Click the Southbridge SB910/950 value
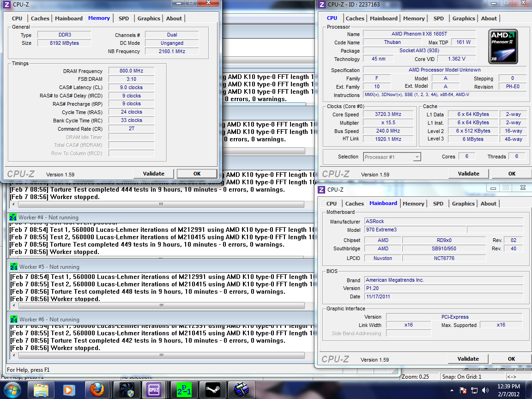532x399 pixels. click(444, 248)
